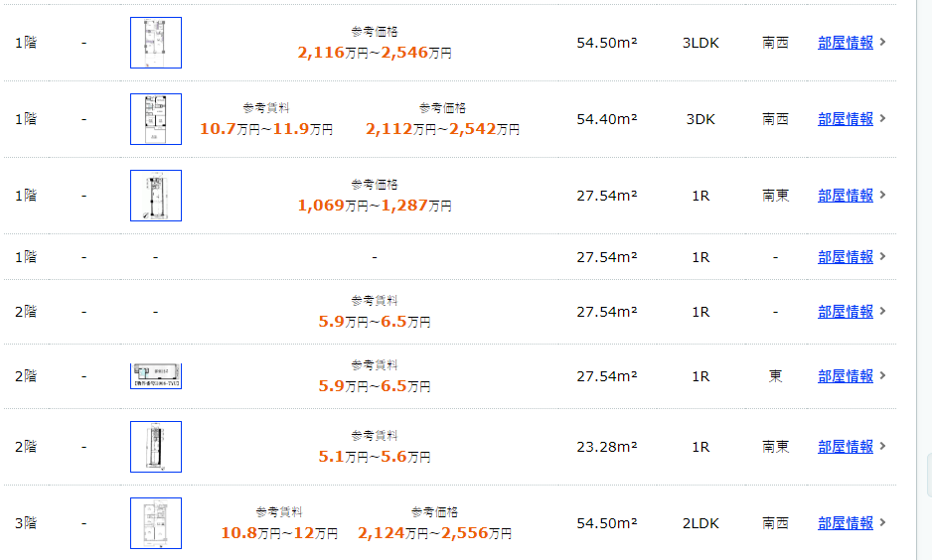
Task: Click chevron arrow beside 3LDK row's 部屋情報
Action: pos(882,42)
